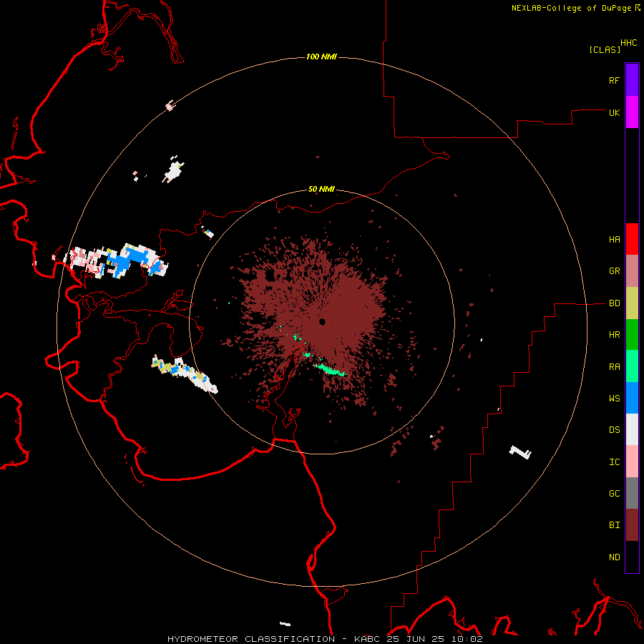Click the 100 NMI range ring label
The image size is (644, 644).
(x=321, y=57)
